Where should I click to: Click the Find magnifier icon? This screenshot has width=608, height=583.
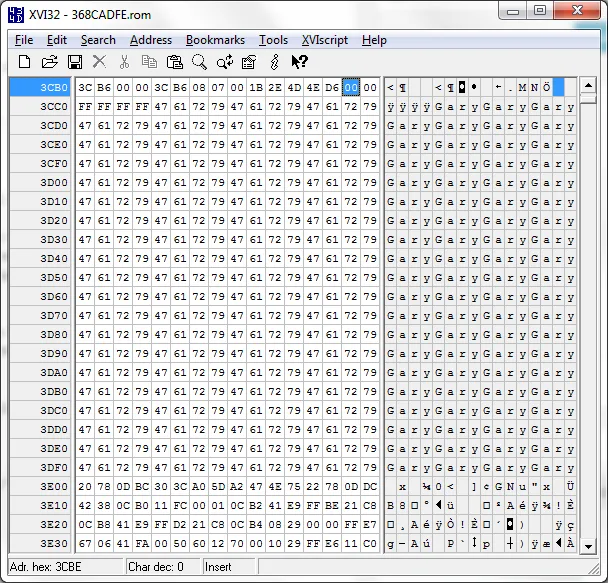coord(199,62)
